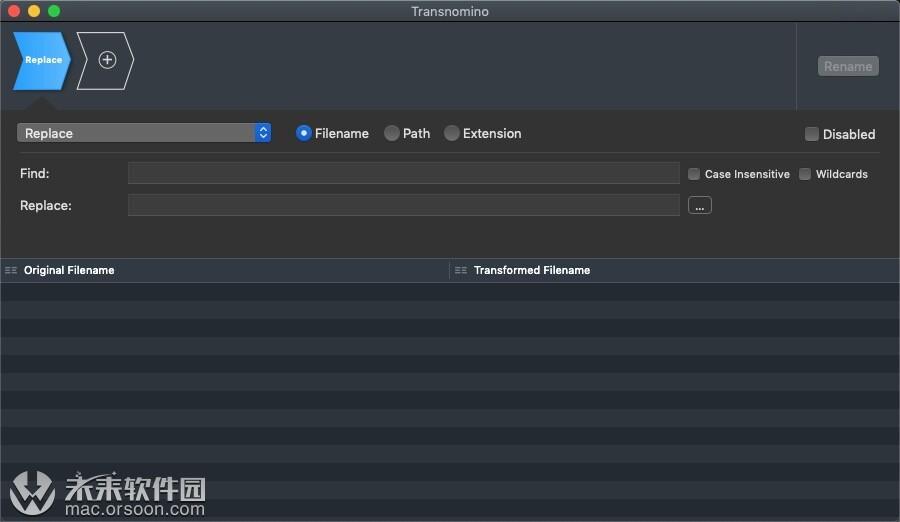900x522 pixels.
Task: Open the ellipsis button beside Replace field
Action: coord(700,206)
